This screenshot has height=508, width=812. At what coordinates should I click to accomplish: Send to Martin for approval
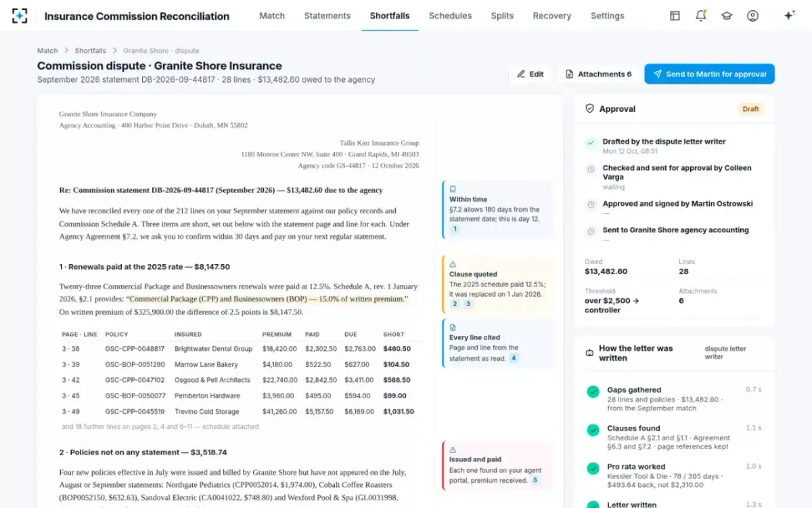(x=709, y=74)
